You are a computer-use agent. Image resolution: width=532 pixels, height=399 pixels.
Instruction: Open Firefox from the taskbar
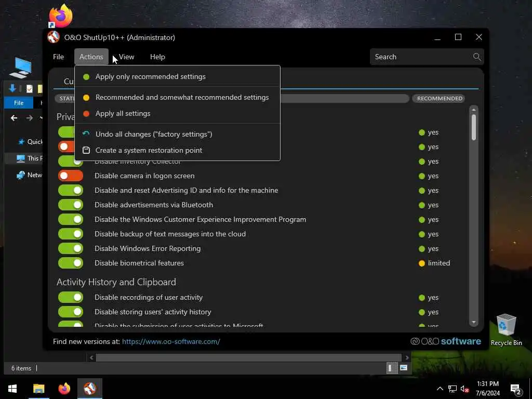[64, 389]
